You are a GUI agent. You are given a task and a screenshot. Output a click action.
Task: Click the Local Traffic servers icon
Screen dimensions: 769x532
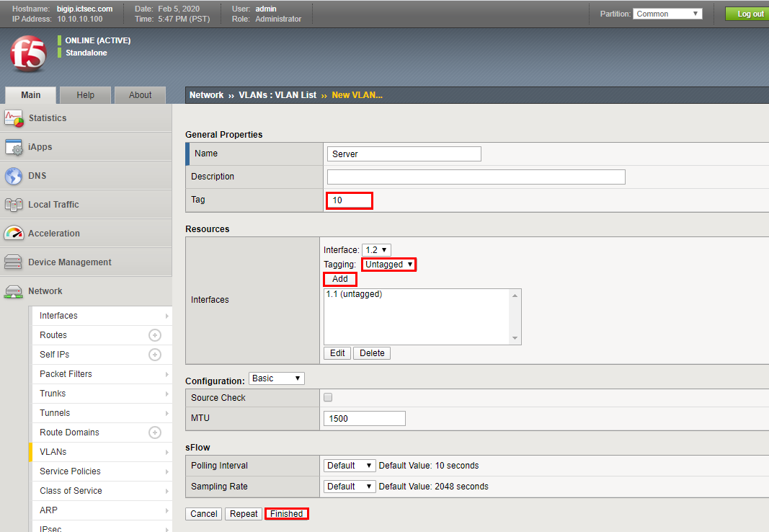[x=14, y=205]
